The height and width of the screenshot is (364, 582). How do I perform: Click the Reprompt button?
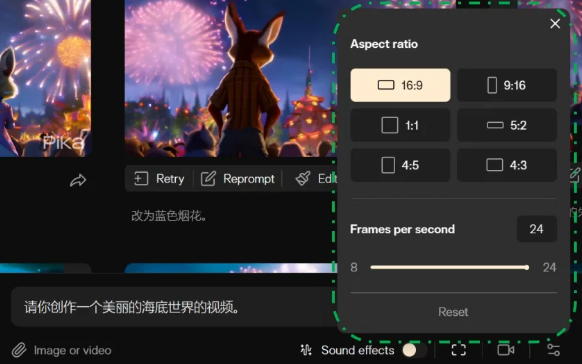click(x=238, y=179)
